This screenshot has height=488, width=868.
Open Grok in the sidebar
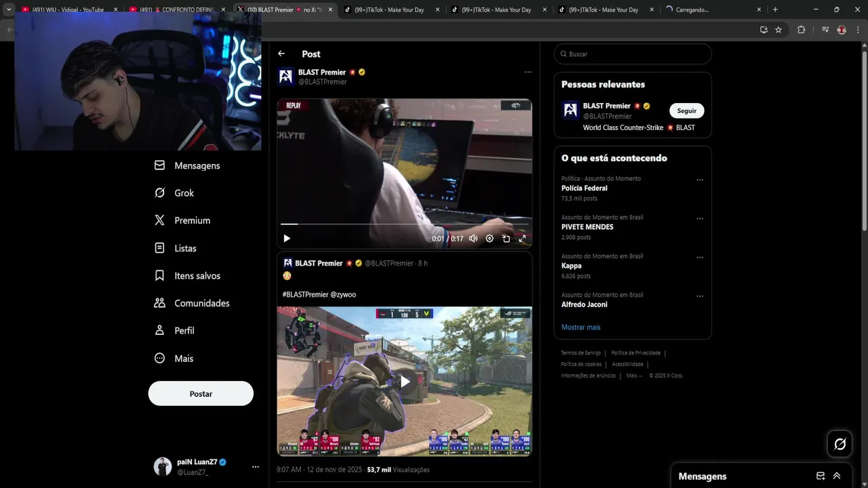tap(174, 193)
